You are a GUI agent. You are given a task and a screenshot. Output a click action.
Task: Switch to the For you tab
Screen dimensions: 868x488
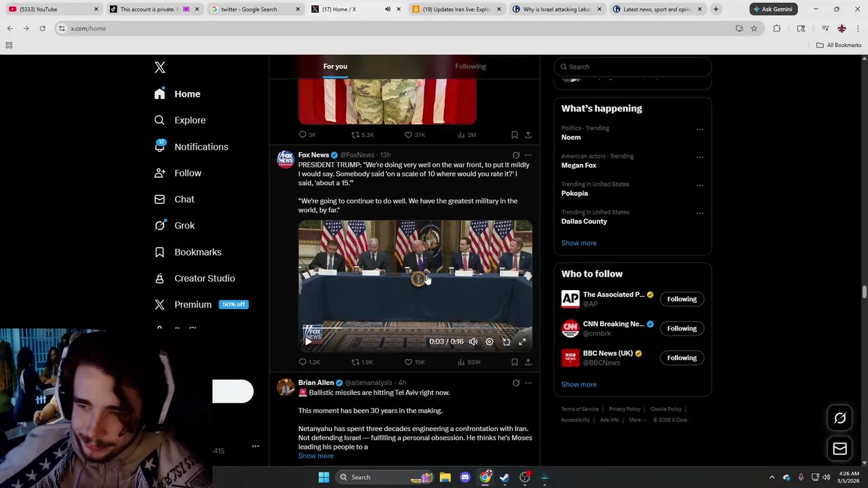(x=335, y=66)
